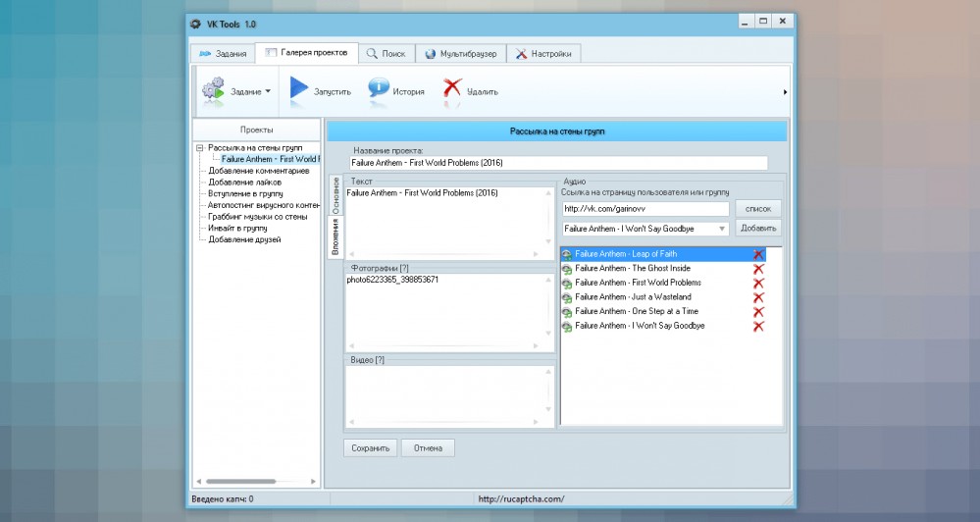The image size is (980, 522).
Task: Click the Добавить button
Action: pyautogui.click(x=758, y=229)
